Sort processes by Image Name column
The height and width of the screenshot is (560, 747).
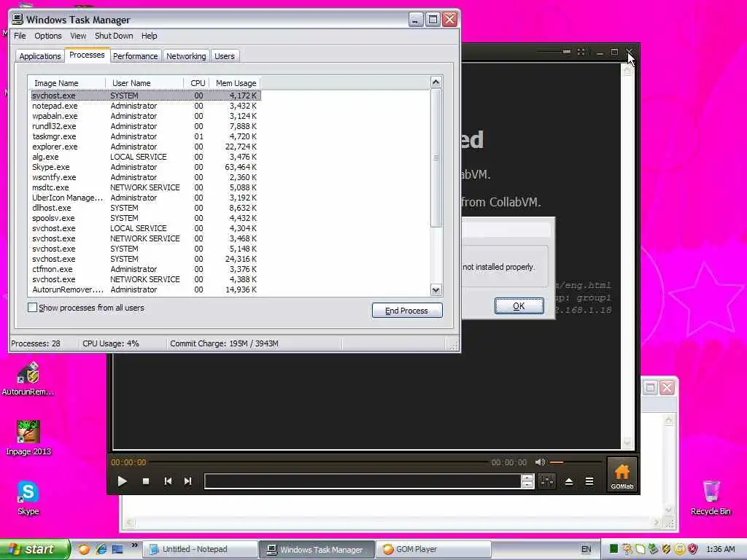[66, 83]
